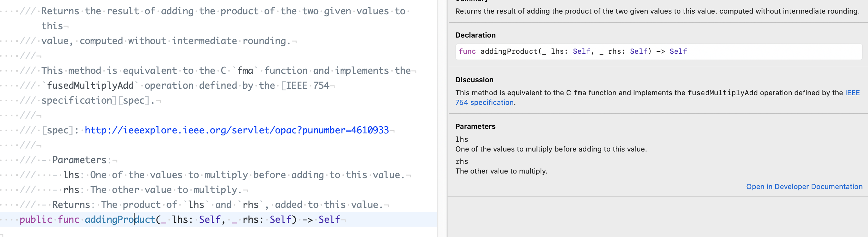Click the summary text in the Quick Help panel
The image size is (868, 237).
657,11
